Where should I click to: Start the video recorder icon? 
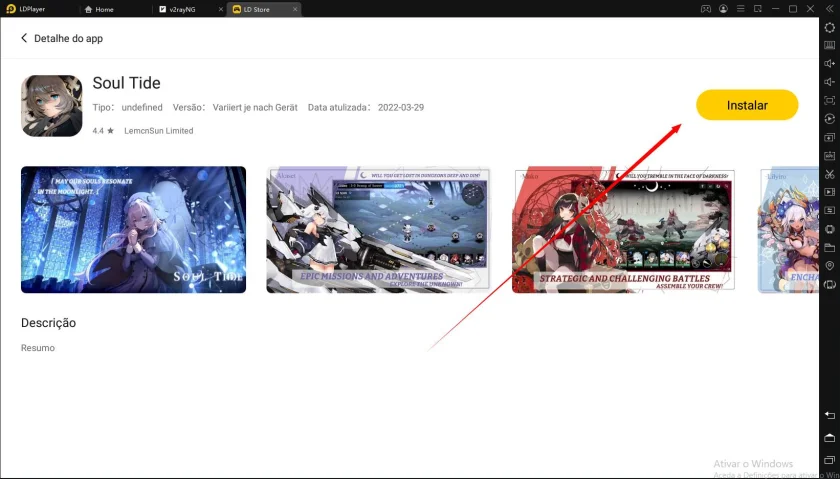829,192
